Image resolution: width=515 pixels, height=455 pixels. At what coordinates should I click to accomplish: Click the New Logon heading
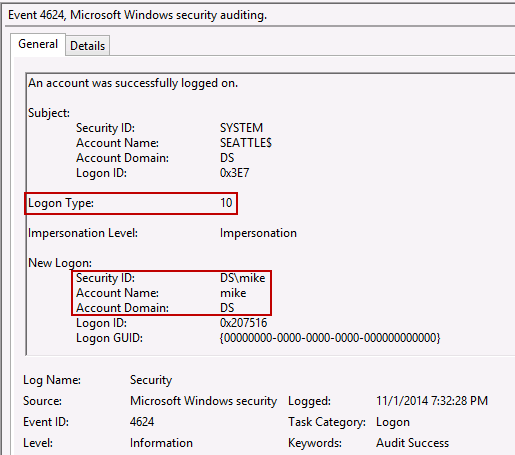(60, 263)
